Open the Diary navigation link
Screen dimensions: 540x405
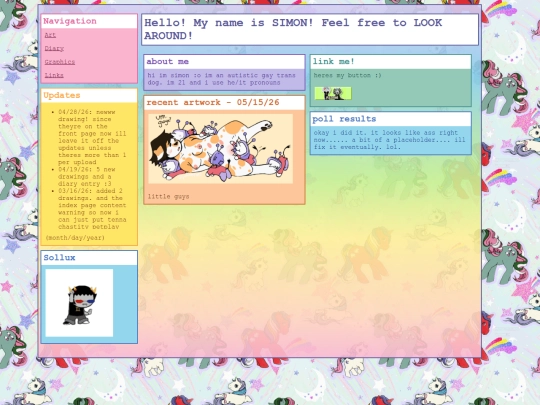coord(54,49)
